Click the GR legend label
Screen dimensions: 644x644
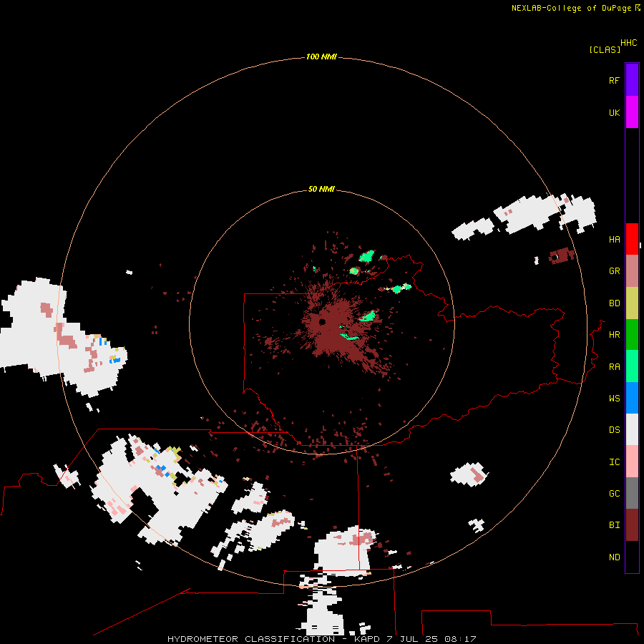coord(614,271)
